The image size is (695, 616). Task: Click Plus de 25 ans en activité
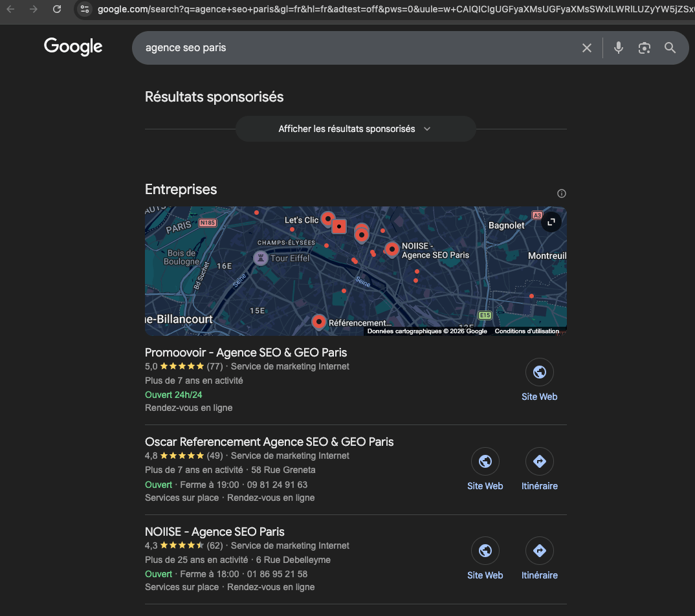[196, 560]
